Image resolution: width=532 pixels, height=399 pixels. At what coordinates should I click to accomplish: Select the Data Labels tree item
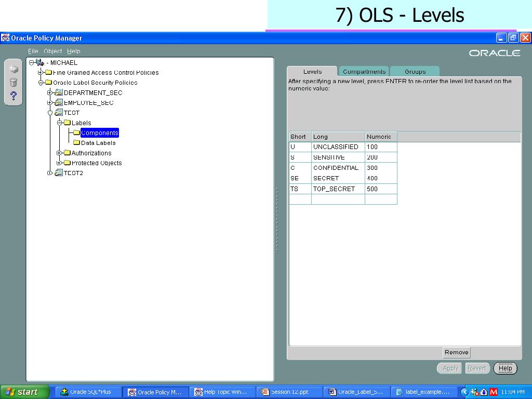[98, 143]
